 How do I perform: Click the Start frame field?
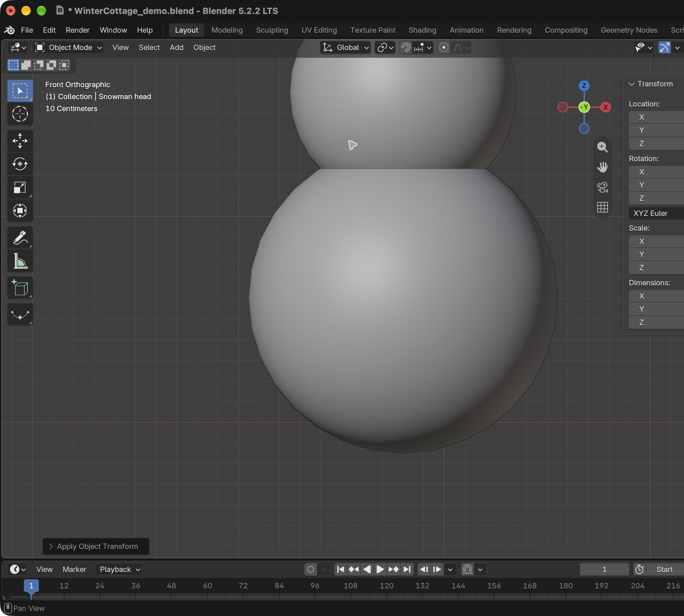[x=665, y=570]
